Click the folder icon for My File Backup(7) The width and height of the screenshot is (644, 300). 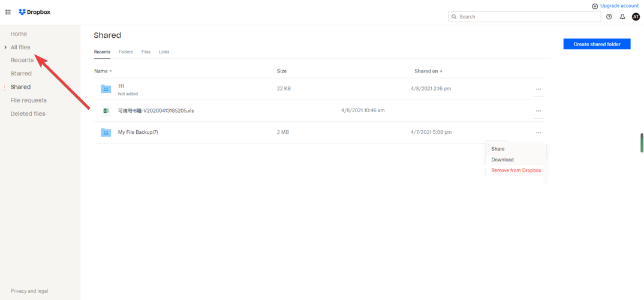[x=106, y=133]
